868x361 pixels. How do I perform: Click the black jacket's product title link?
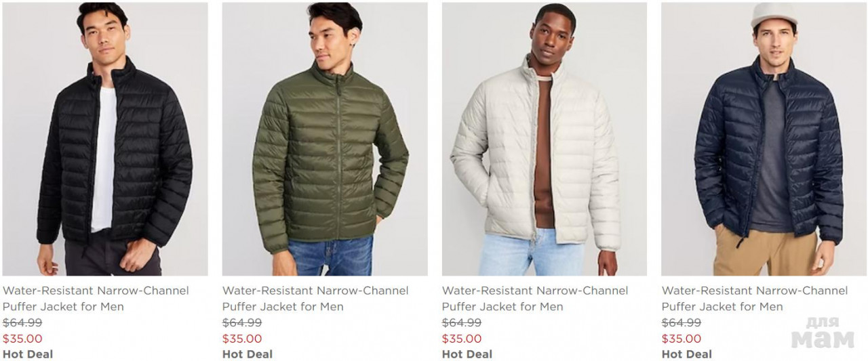point(96,299)
